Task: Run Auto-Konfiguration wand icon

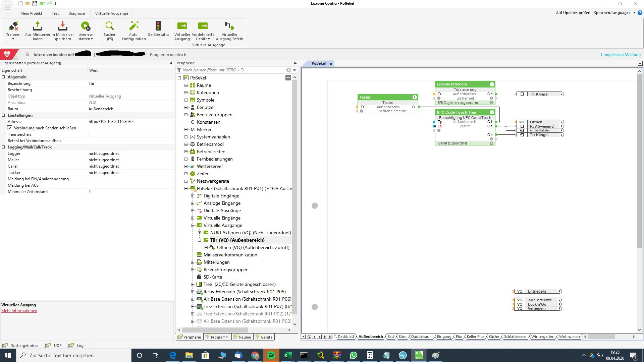Action: (x=133, y=26)
